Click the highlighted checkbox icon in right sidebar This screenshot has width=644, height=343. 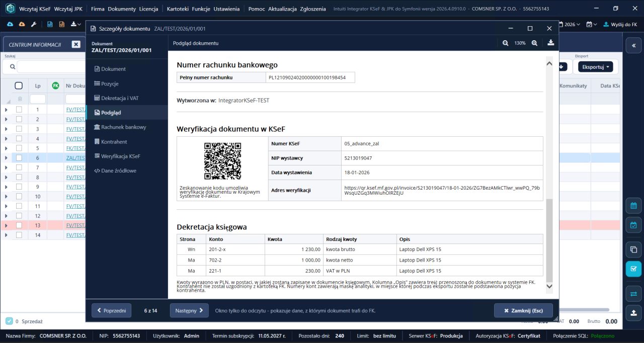pos(633,269)
